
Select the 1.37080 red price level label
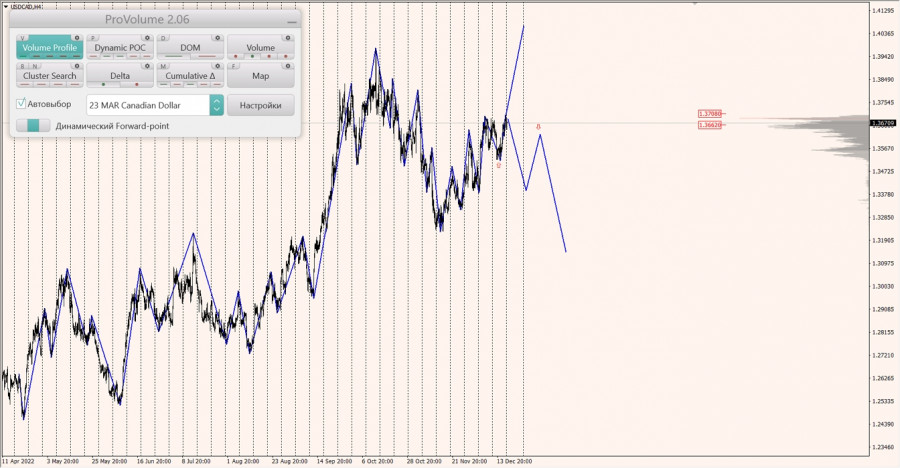709,114
